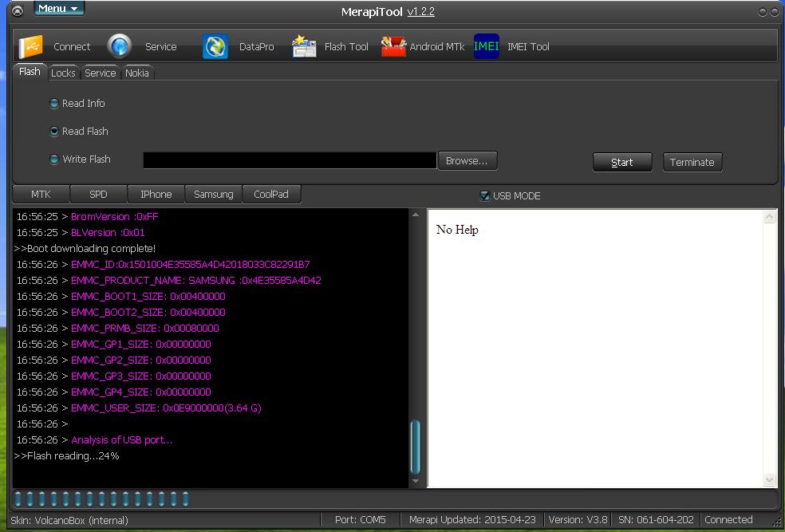Click the "Port: COM5" status entry
785x532 pixels.
click(x=361, y=520)
